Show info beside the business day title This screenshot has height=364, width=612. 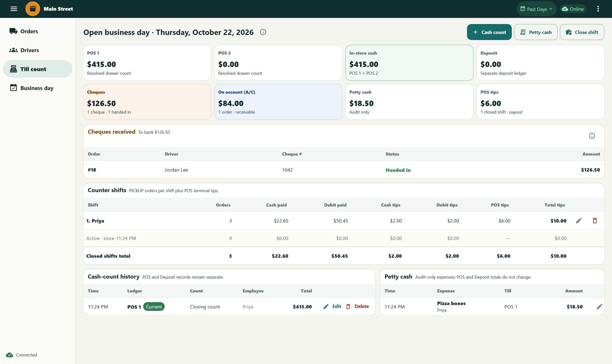point(263,32)
